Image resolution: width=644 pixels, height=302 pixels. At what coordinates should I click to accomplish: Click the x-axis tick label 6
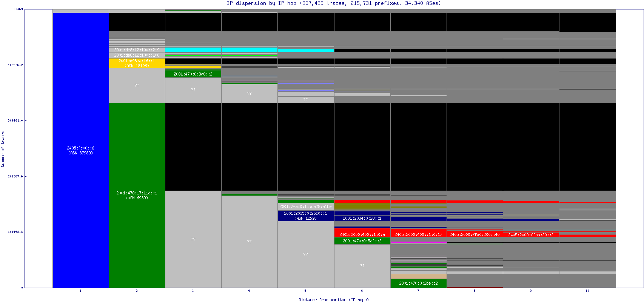pos(362,291)
